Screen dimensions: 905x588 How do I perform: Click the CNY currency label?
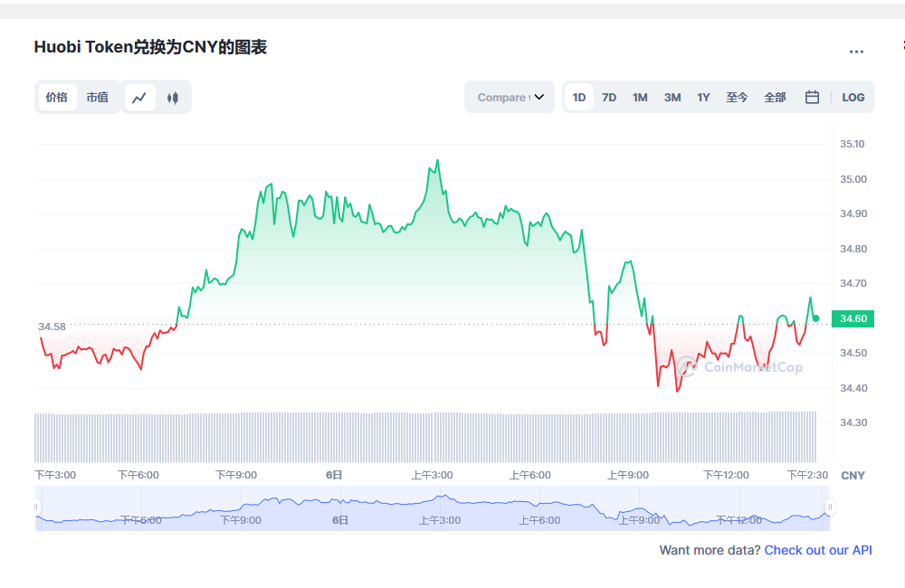(853, 476)
